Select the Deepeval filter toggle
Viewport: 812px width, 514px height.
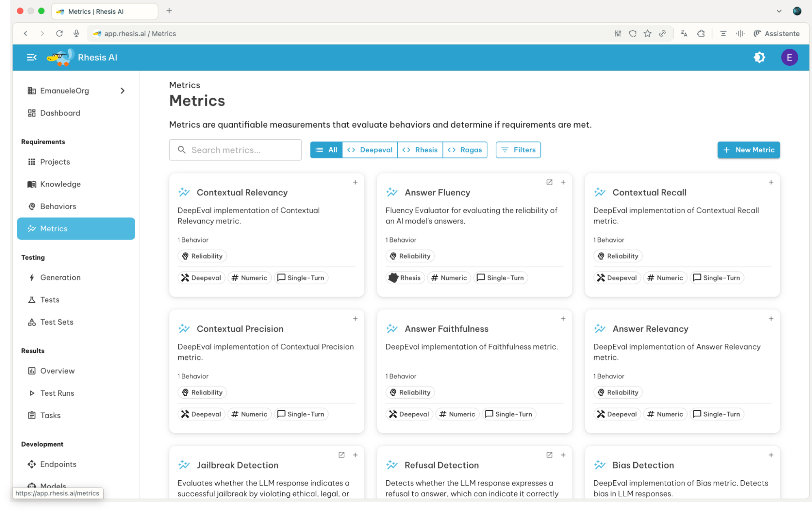point(370,150)
